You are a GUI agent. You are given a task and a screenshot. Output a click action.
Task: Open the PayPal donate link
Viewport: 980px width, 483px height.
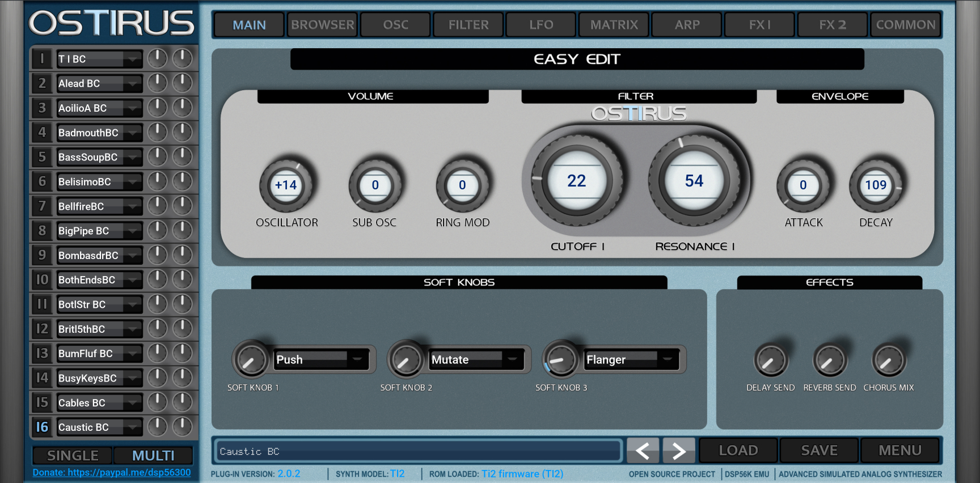tap(112, 472)
